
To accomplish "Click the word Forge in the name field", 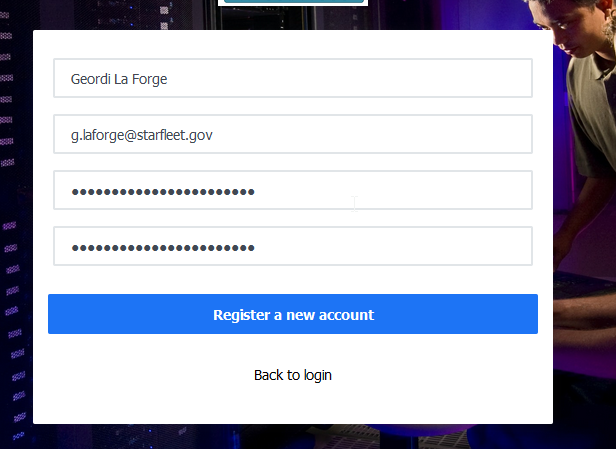I will click(149, 79).
